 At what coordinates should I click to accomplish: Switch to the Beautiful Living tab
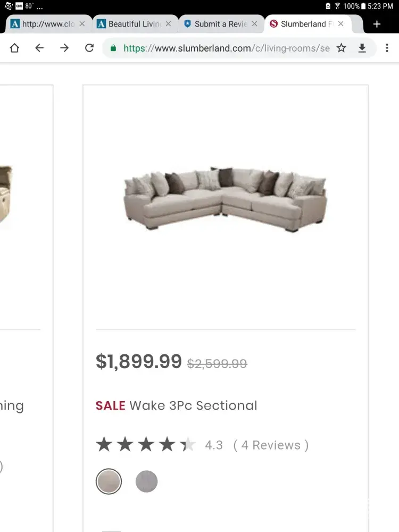click(x=133, y=24)
